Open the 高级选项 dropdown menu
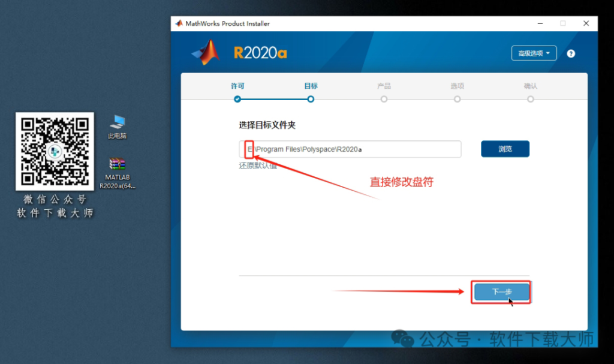 pos(533,53)
